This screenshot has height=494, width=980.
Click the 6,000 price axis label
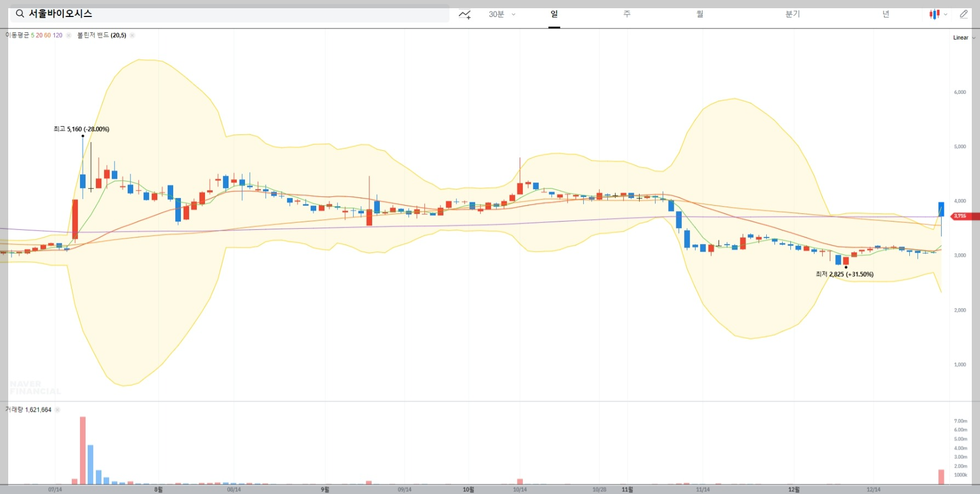click(960, 92)
